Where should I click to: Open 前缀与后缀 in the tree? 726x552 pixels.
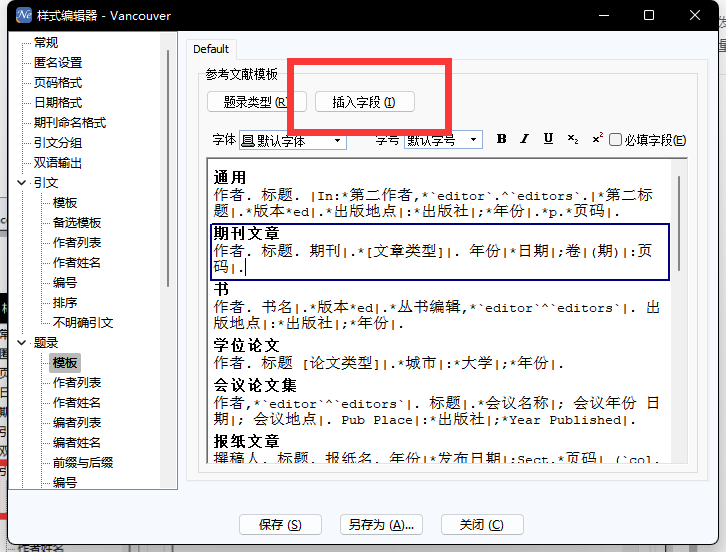83,462
